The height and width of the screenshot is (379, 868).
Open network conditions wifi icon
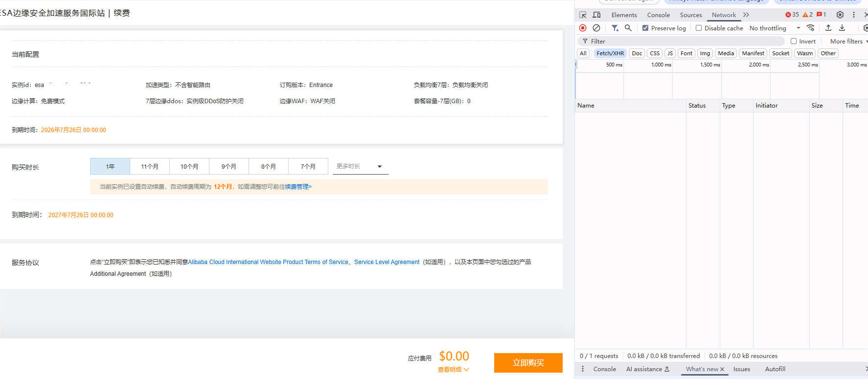[811, 28]
